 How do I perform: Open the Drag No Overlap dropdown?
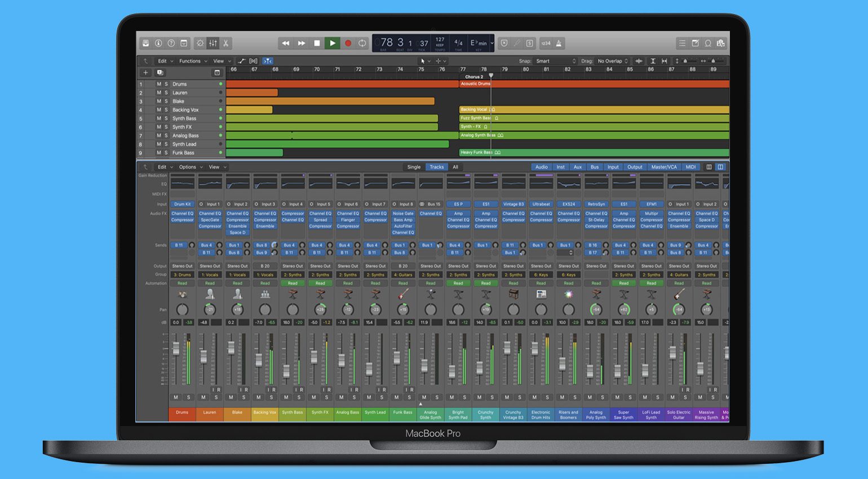(x=612, y=61)
